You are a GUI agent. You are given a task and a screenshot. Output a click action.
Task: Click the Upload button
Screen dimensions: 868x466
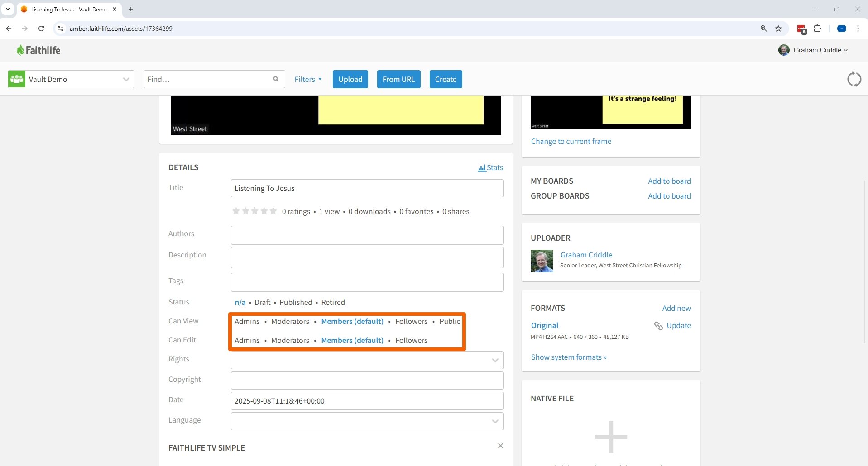coord(350,79)
